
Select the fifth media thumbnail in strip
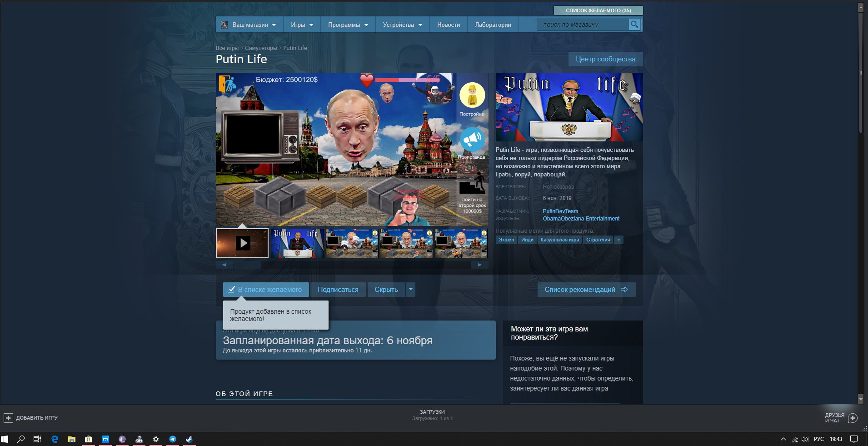[461, 243]
